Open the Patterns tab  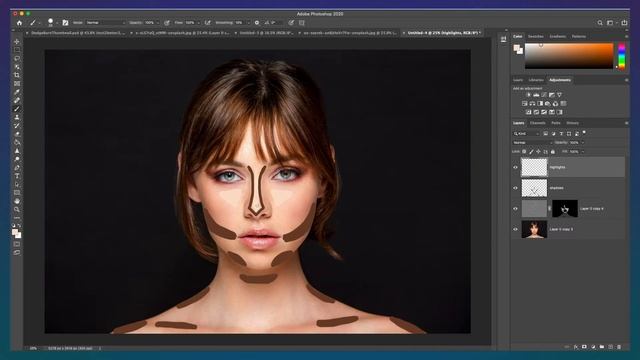click(579, 37)
